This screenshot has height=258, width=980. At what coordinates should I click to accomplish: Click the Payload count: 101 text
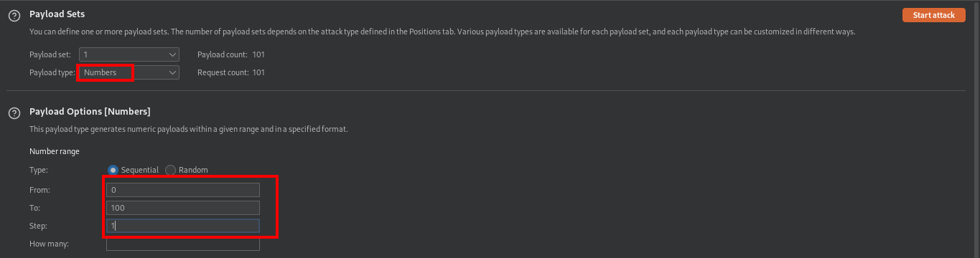tap(231, 54)
